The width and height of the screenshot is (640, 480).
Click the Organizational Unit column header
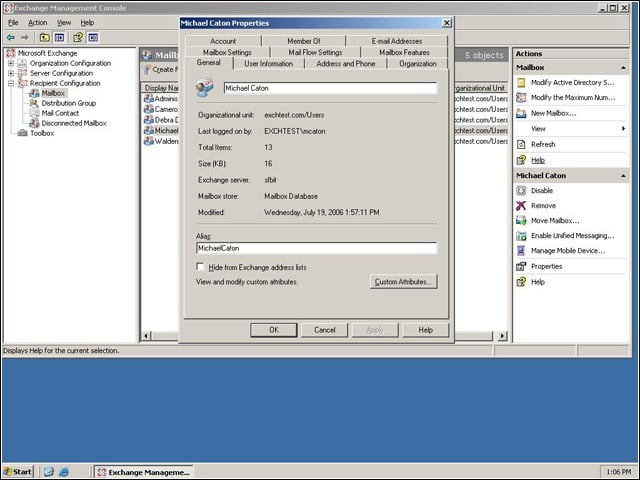[x=480, y=88]
